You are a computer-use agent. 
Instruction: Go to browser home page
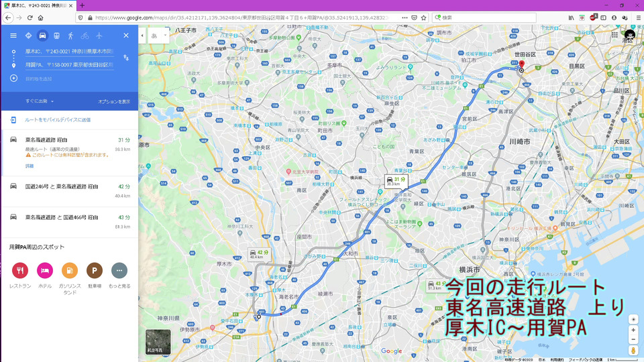40,17
